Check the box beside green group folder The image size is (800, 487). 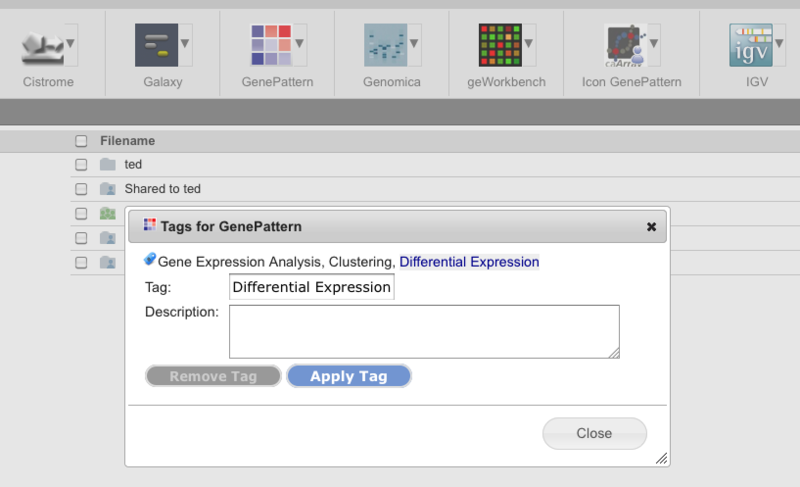click(x=81, y=214)
